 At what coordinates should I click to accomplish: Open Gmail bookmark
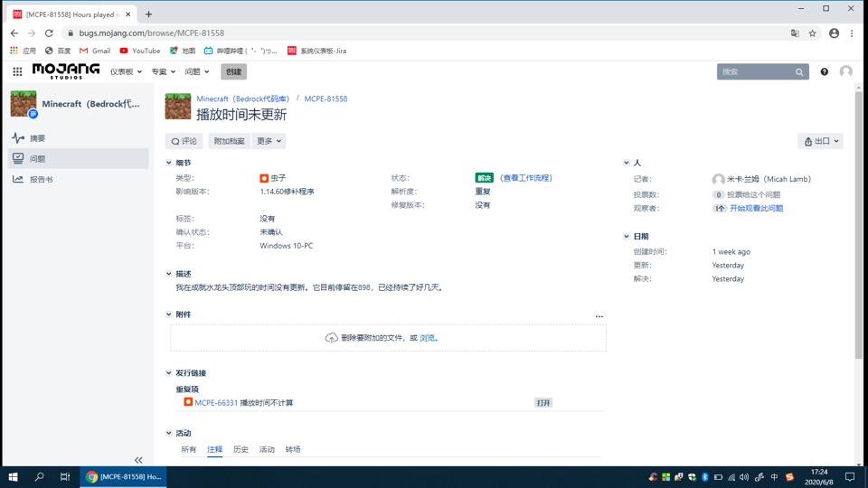(x=95, y=51)
